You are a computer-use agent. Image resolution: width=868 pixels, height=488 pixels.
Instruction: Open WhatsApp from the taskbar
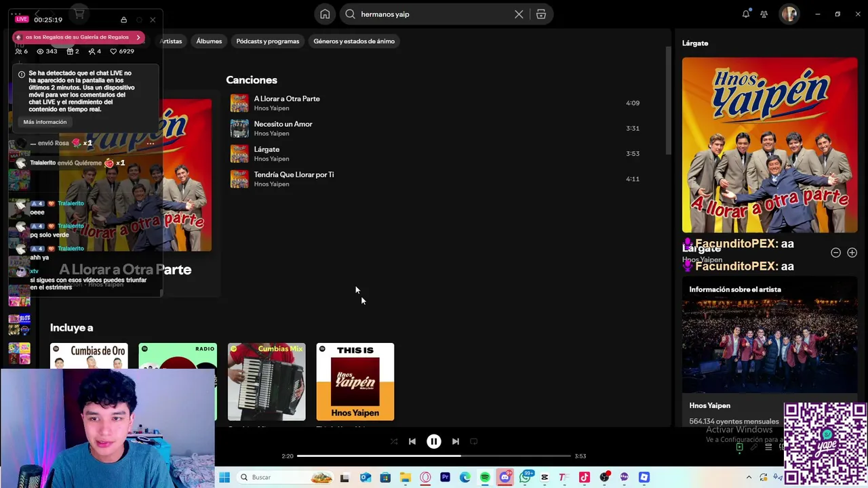coord(525,477)
